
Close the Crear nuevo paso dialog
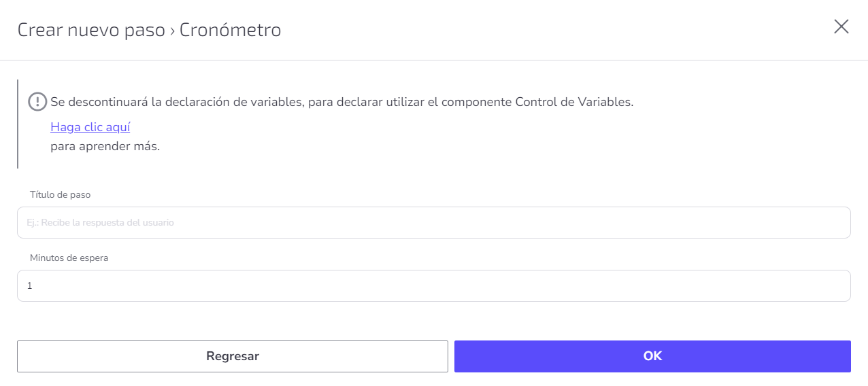point(841,27)
